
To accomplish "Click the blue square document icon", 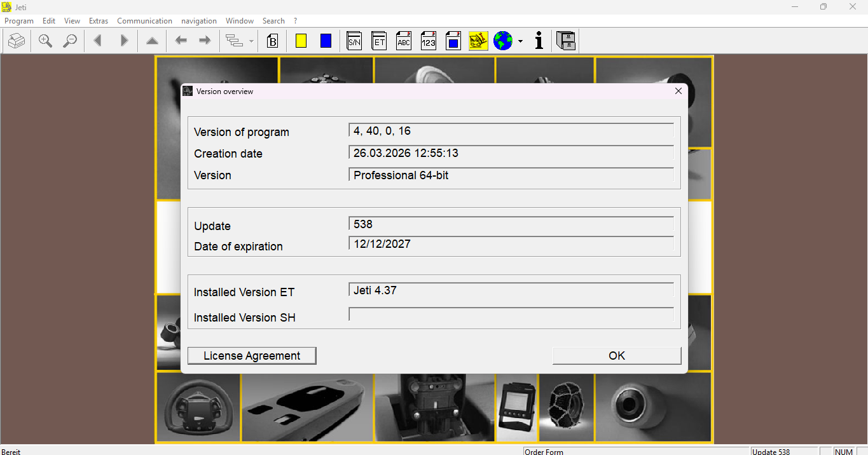I will (x=453, y=41).
